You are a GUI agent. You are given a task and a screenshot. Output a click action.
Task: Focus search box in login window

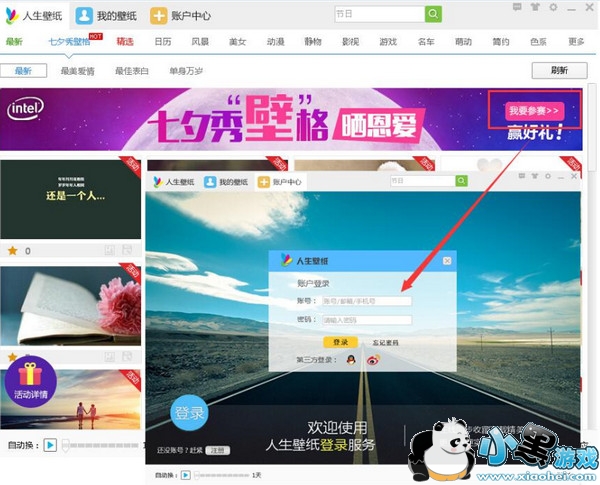point(422,181)
